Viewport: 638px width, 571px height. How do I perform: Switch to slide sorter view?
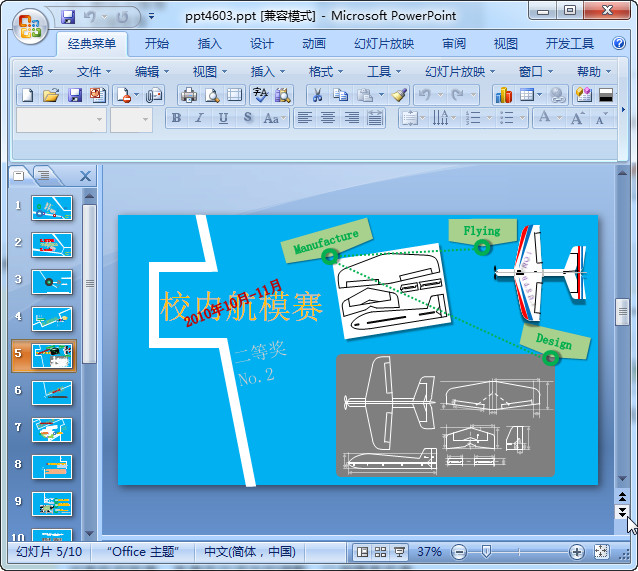pos(380,552)
